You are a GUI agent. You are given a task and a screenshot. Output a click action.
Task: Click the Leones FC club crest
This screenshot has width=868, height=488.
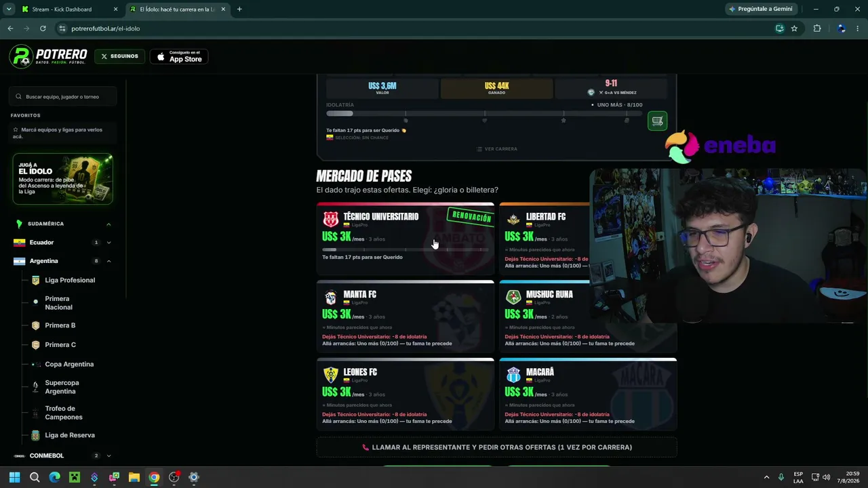(330, 375)
